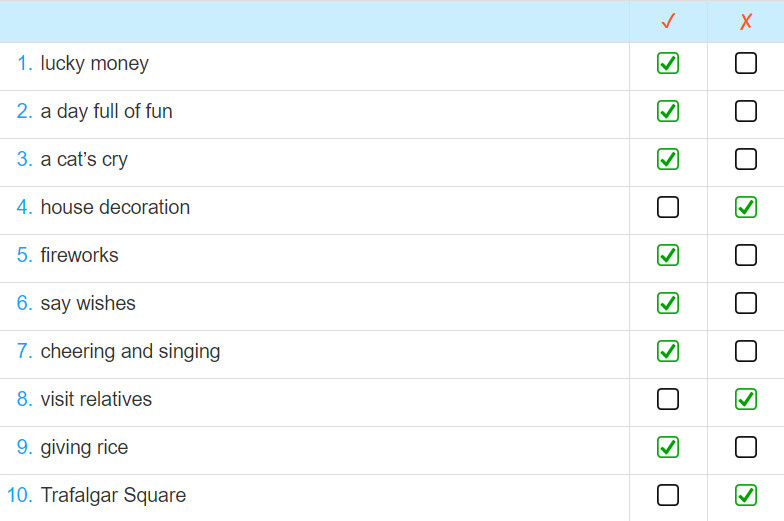The height and width of the screenshot is (521, 784).
Task: Click the cheering and singing label
Action: click(x=130, y=352)
